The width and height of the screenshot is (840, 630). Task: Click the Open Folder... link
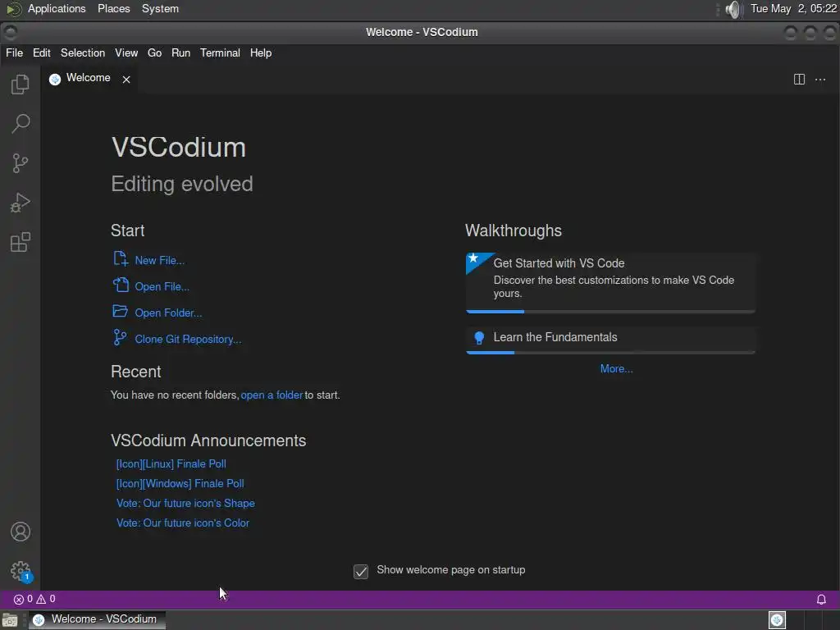pyautogui.click(x=168, y=313)
